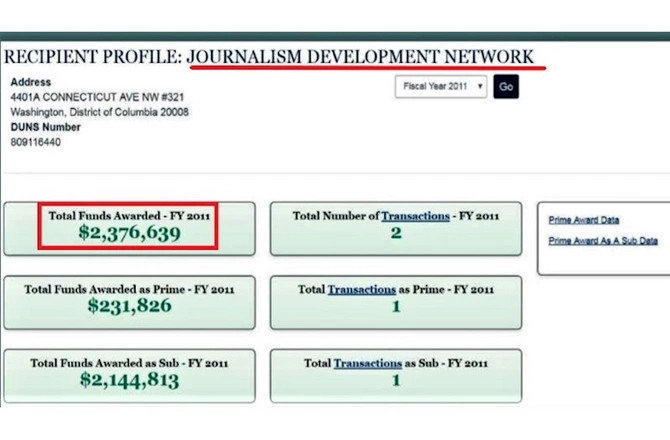
Task: Click the Journalism Development Network heading
Action: click(x=361, y=57)
